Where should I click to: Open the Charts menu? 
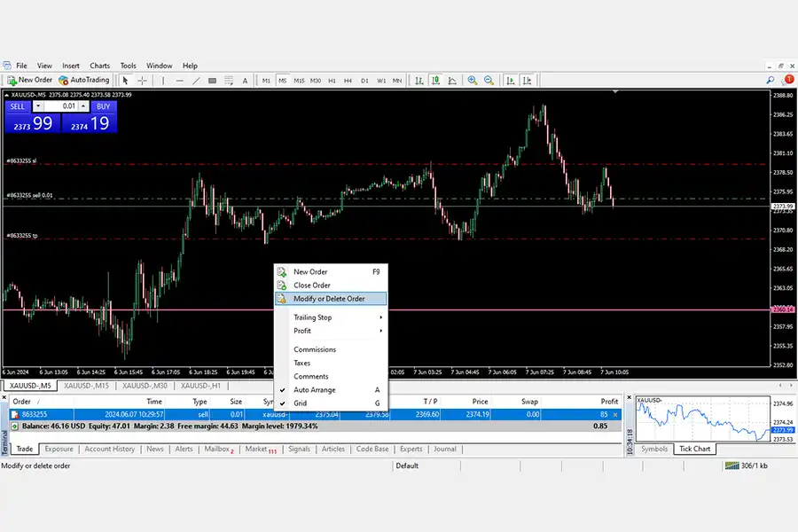pyautogui.click(x=99, y=66)
